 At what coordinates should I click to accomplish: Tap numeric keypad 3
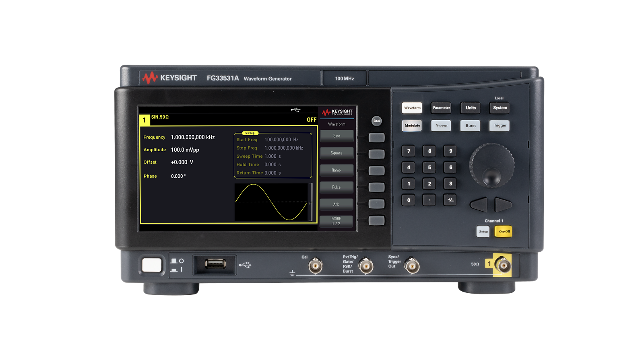tap(450, 184)
